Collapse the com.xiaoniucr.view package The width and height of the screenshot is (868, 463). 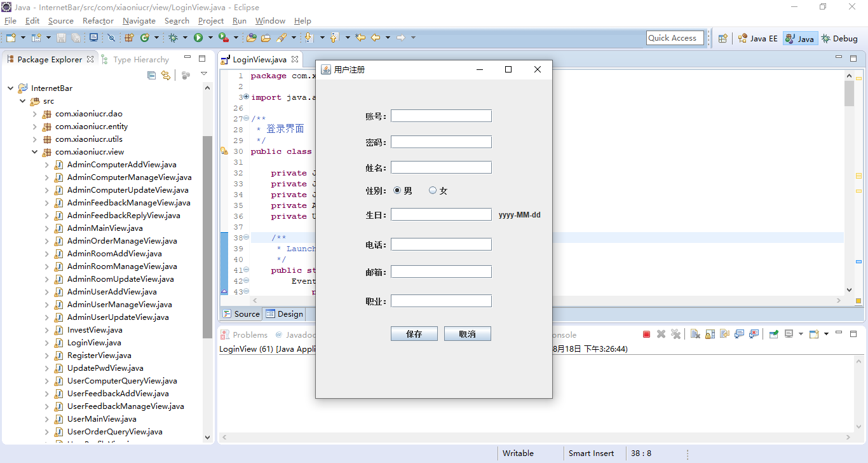click(35, 152)
